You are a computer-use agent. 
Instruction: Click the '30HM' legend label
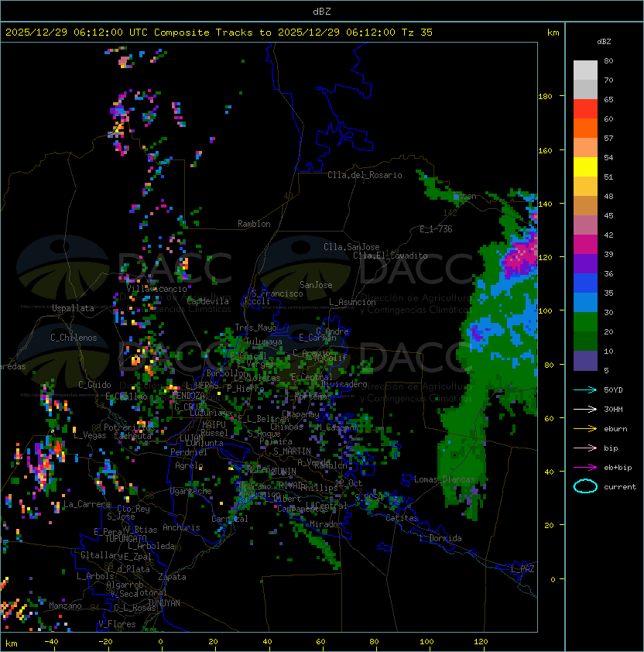[x=613, y=409]
